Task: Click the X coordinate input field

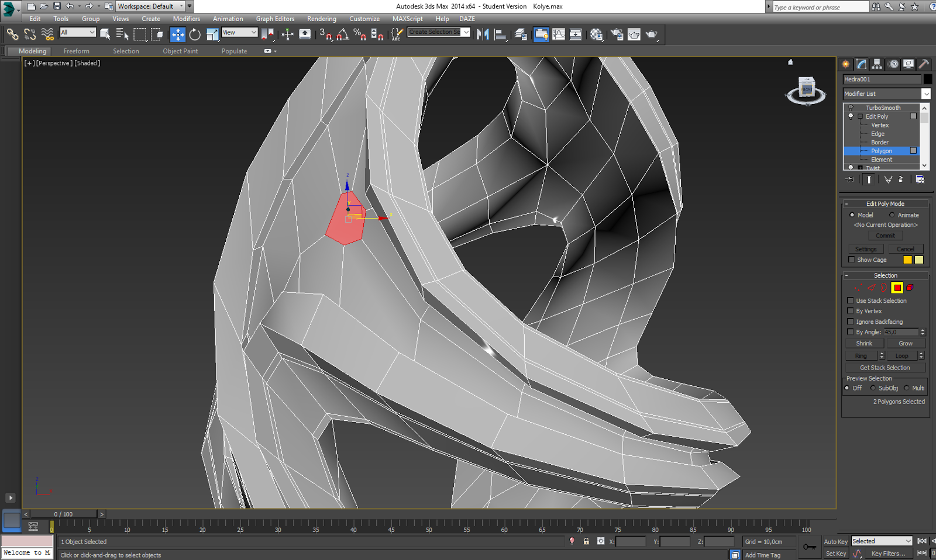Action: click(631, 541)
